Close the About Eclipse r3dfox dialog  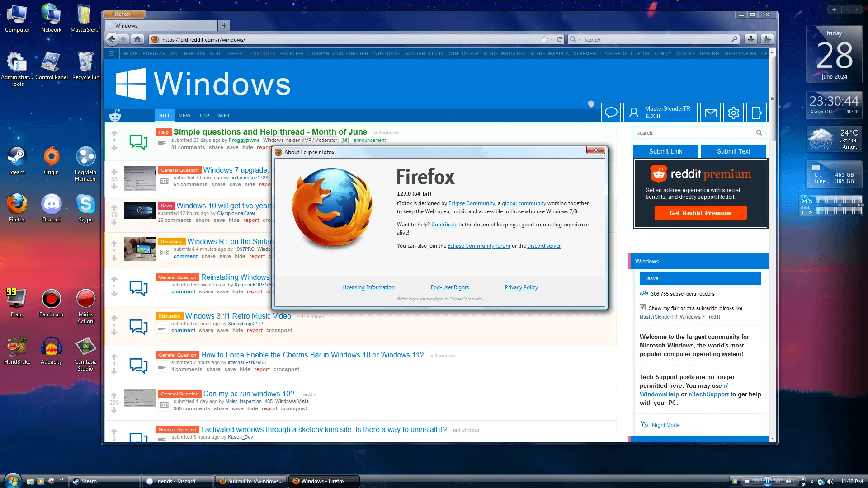click(596, 150)
